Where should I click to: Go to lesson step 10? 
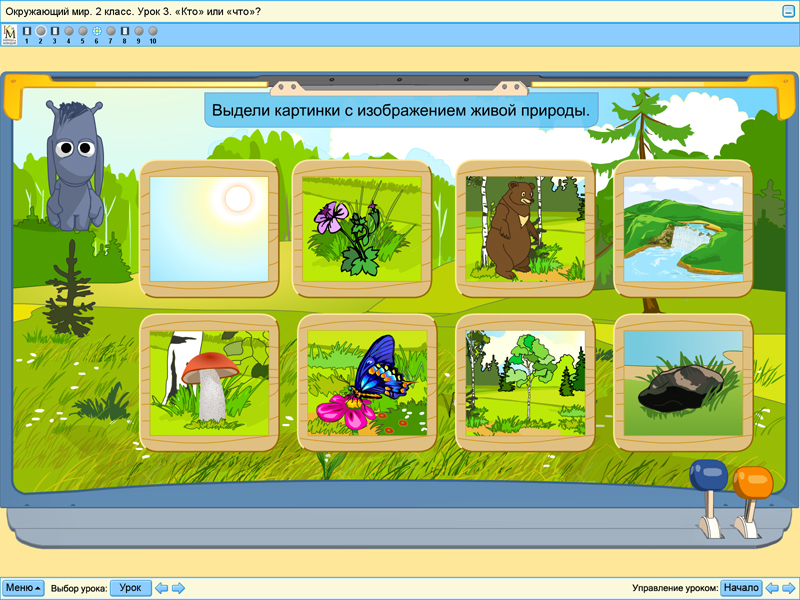click(153, 31)
